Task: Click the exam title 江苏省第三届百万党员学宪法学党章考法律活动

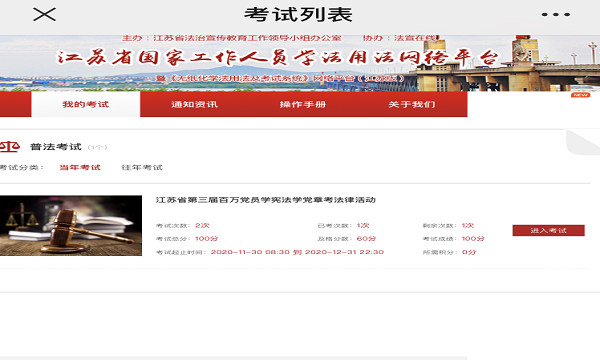Action: coord(266,200)
